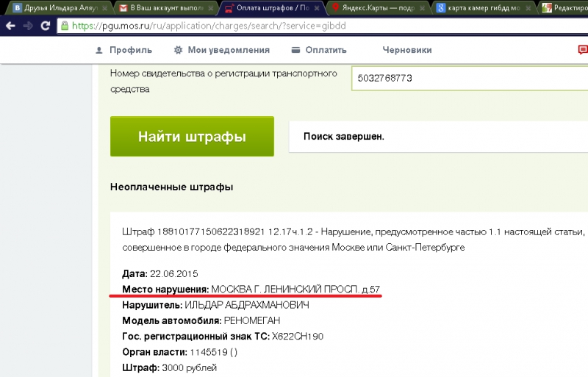588x377 pixels.
Task: Click the plate number 'Х622СН190'
Action: pyautogui.click(x=298, y=337)
